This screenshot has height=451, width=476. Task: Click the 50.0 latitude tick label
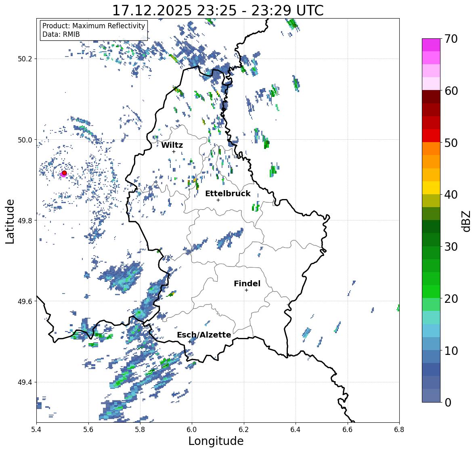click(x=25, y=140)
